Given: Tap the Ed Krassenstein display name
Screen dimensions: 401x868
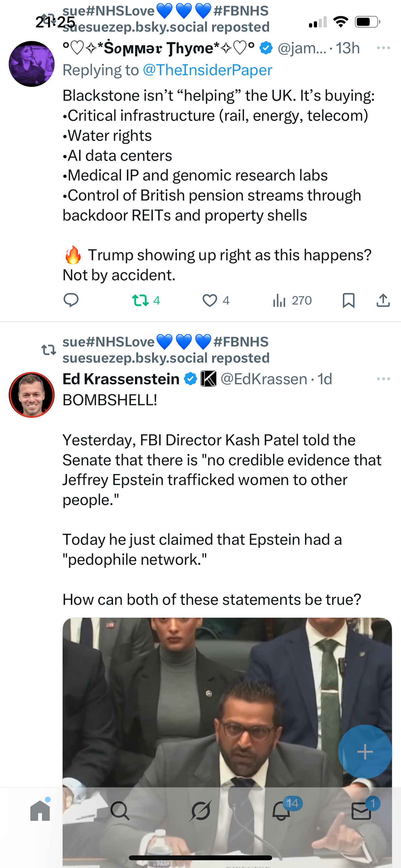Looking at the screenshot, I should [121, 379].
